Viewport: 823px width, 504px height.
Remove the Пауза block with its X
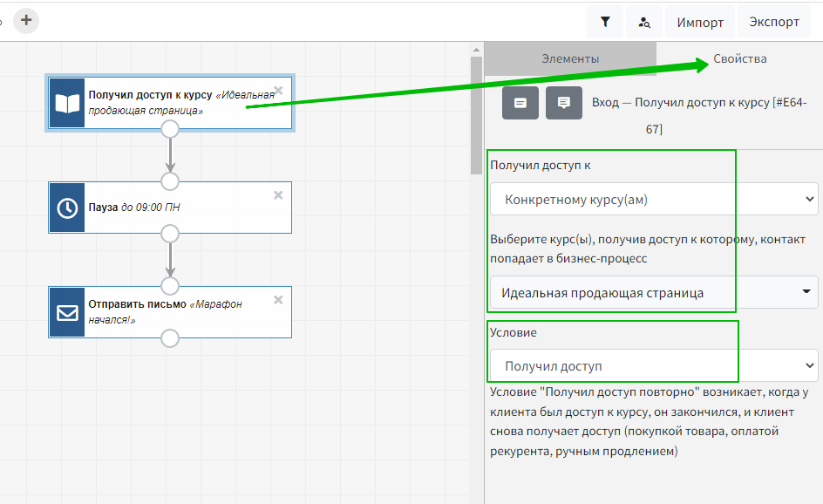tap(278, 195)
